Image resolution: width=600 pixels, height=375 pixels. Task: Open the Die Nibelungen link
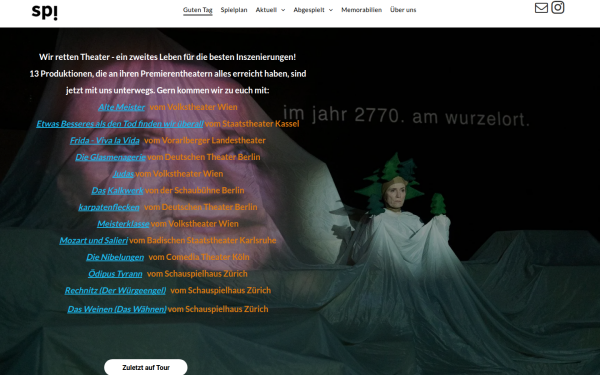[115, 257]
